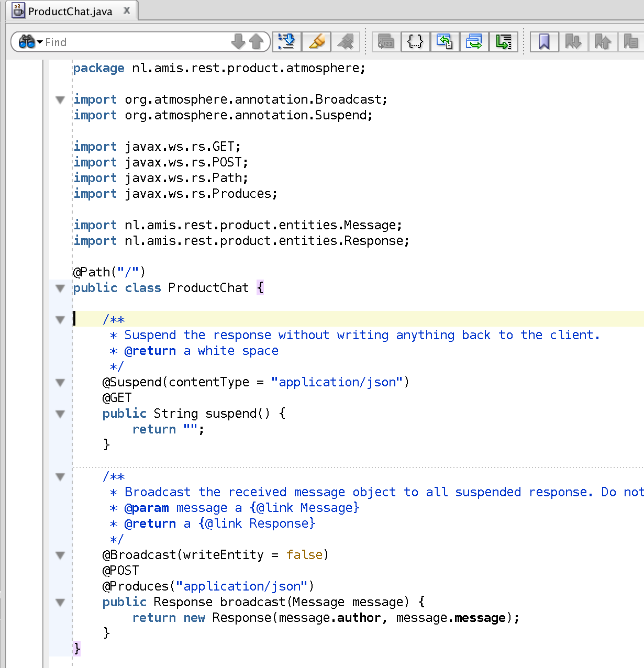The height and width of the screenshot is (668, 644).
Task: Click javax.ws.rs.GET import text
Action: (183, 147)
